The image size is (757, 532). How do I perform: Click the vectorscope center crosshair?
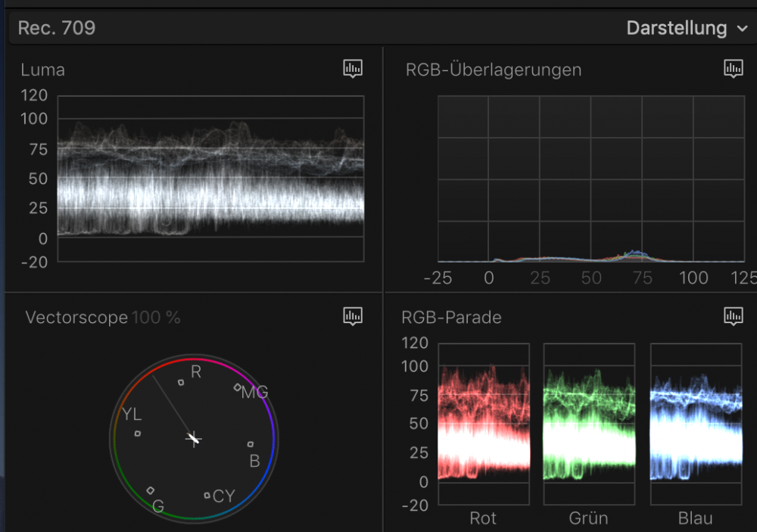pyautogui.click(x=195, y=438)
